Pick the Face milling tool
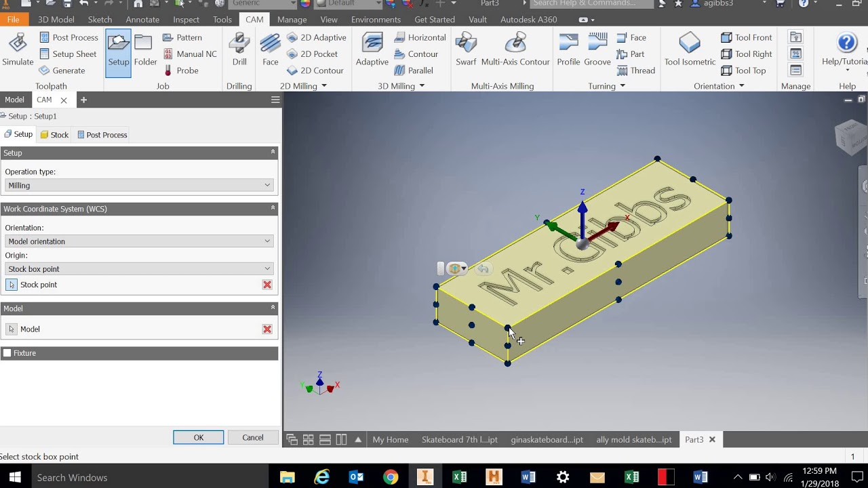Screen dimensions: 868x488 tap(271, 51)
